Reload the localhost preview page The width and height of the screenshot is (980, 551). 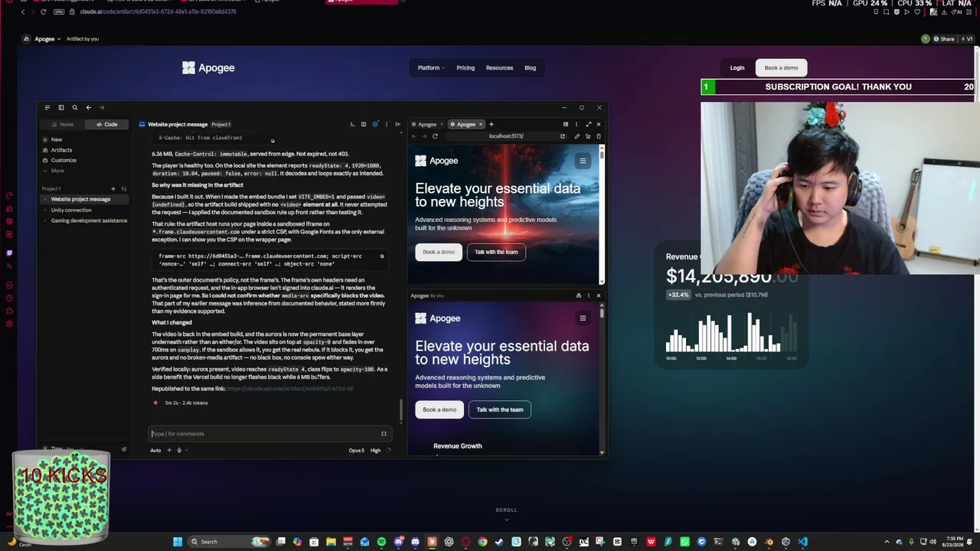point(435,136)
